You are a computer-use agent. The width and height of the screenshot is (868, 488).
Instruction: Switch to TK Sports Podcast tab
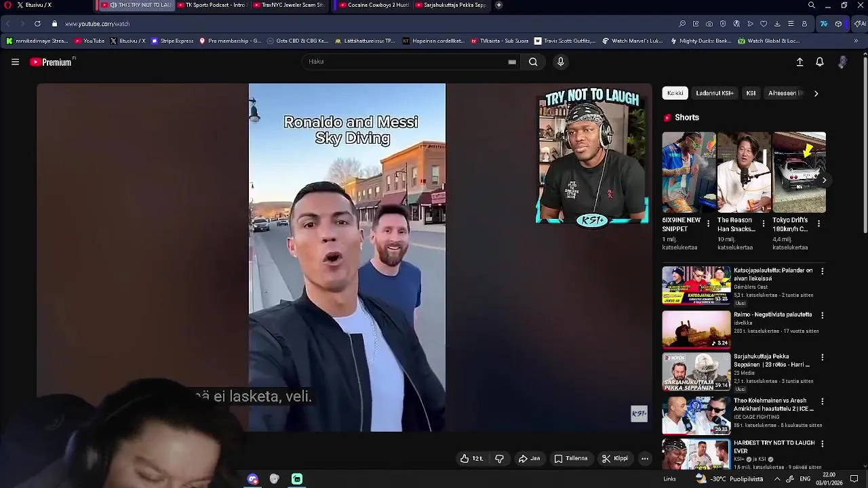point(212,5)
